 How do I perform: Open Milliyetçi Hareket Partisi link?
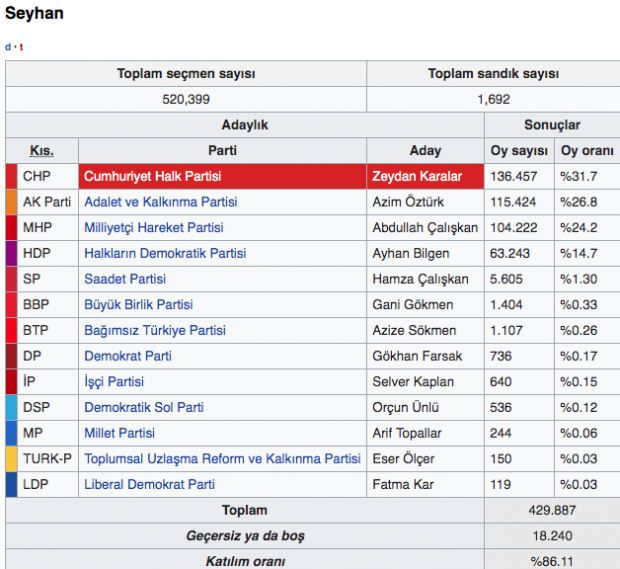(x=154, y=228)
